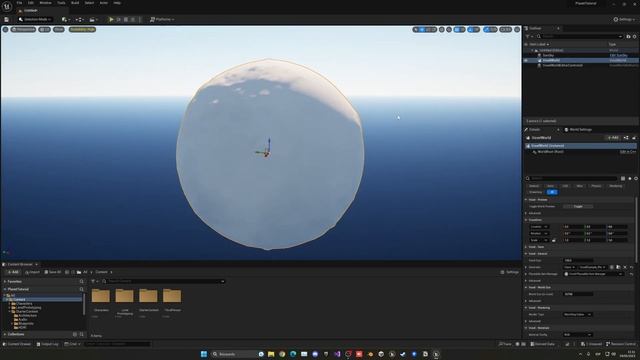Open the Material Config dropdown
640x360 pixels.
(x=577, y=335)
